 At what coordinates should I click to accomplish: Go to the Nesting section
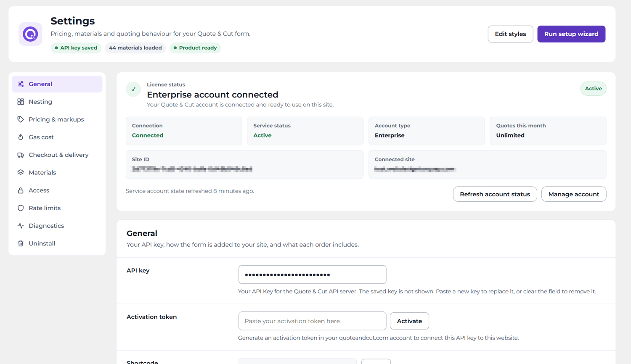[57, 102]
